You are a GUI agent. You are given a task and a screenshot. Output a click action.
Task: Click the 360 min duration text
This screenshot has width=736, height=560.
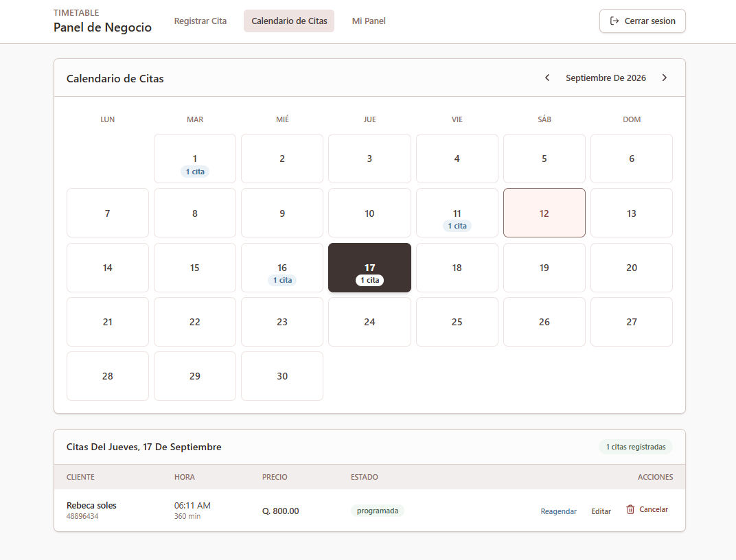coord(187,516)
